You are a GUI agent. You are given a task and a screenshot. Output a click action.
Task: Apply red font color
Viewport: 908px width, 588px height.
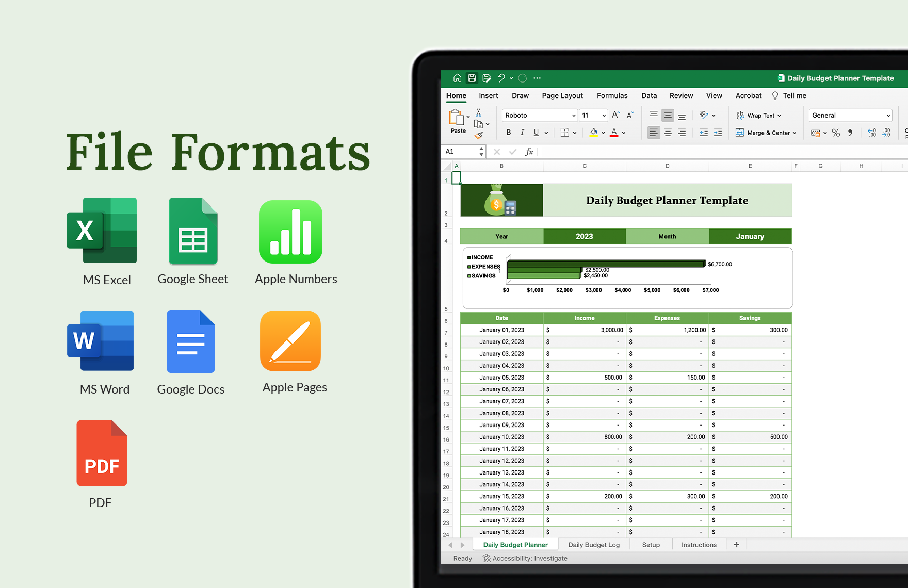tap(614, 133)
